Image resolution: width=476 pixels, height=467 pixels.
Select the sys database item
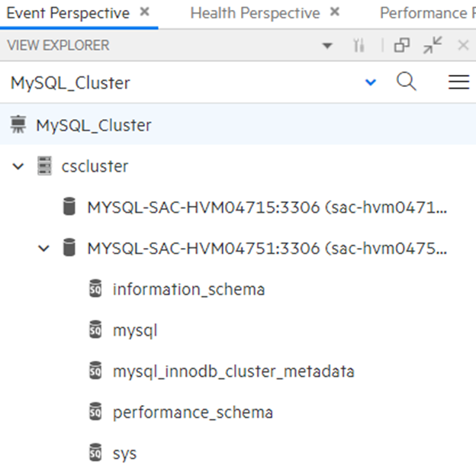pos(124,453)
